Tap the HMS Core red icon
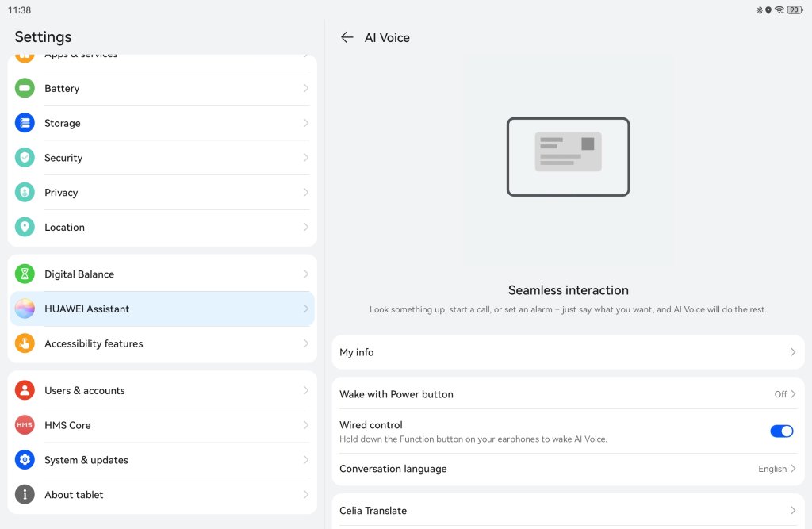The width and height of the screenshot is (812, 529). (x=25, y=425)
